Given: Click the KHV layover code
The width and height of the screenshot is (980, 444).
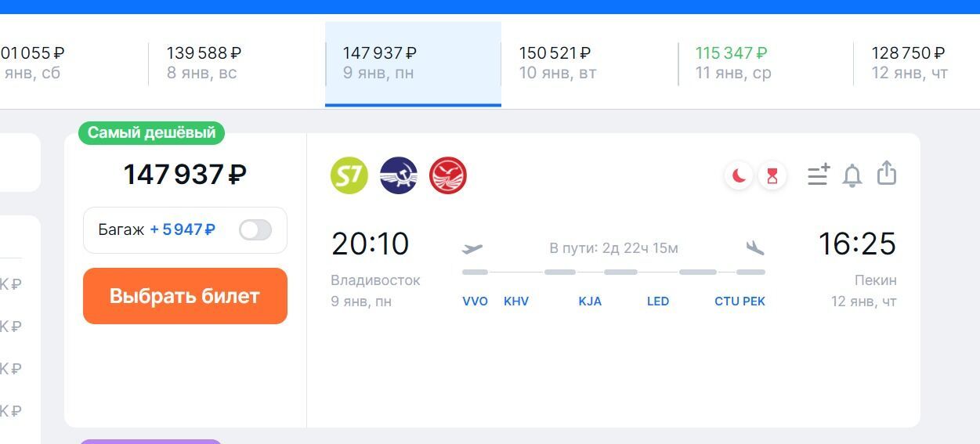Looking at the screenshot, I should point(516,301).
